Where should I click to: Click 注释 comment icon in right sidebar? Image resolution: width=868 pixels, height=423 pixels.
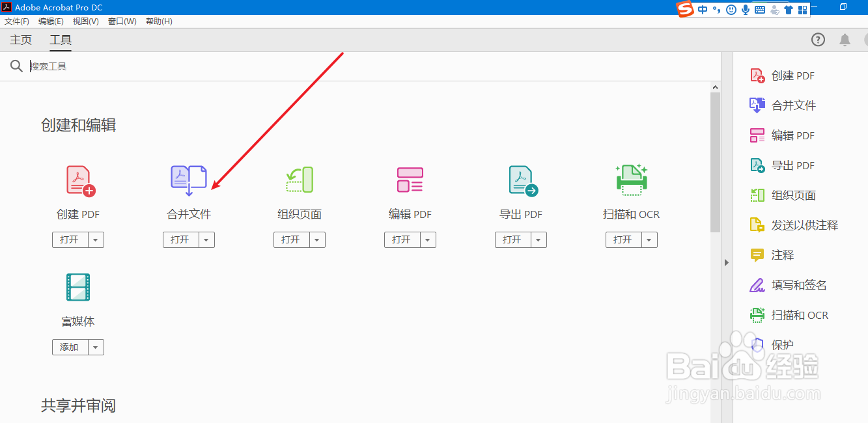pos(757,255)
